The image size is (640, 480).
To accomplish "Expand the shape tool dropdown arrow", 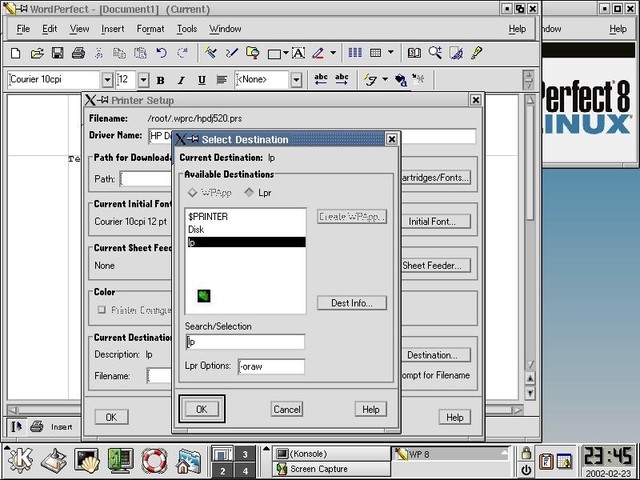I will click(286, 53).
